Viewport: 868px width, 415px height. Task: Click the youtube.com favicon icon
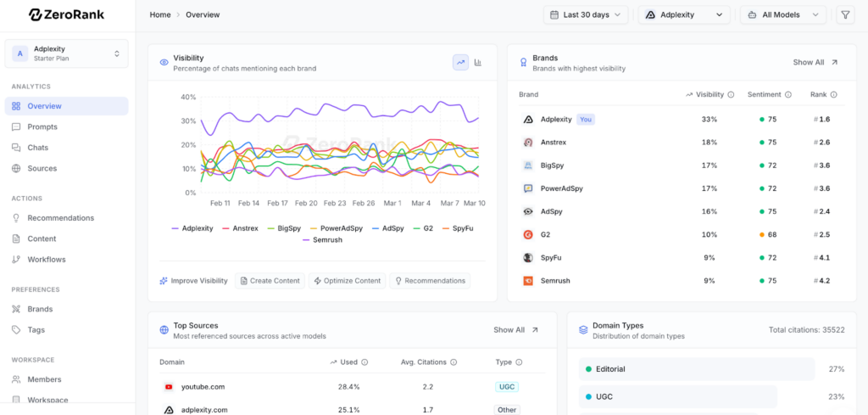[169, 387]
